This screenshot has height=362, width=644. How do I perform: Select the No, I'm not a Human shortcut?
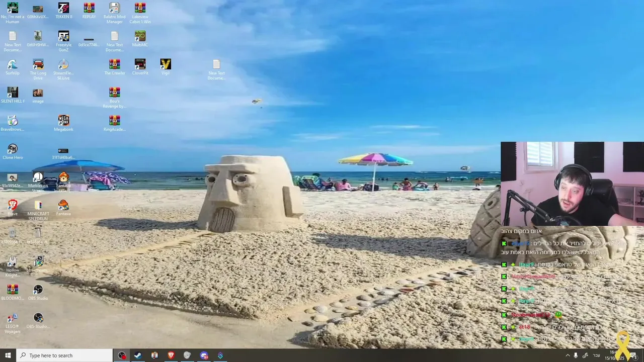(13, 13)
